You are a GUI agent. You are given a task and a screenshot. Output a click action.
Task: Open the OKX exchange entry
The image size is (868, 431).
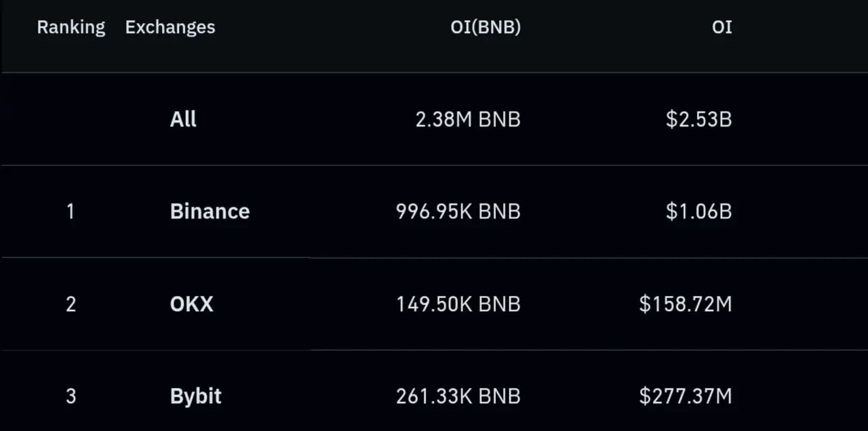(191, 304)
